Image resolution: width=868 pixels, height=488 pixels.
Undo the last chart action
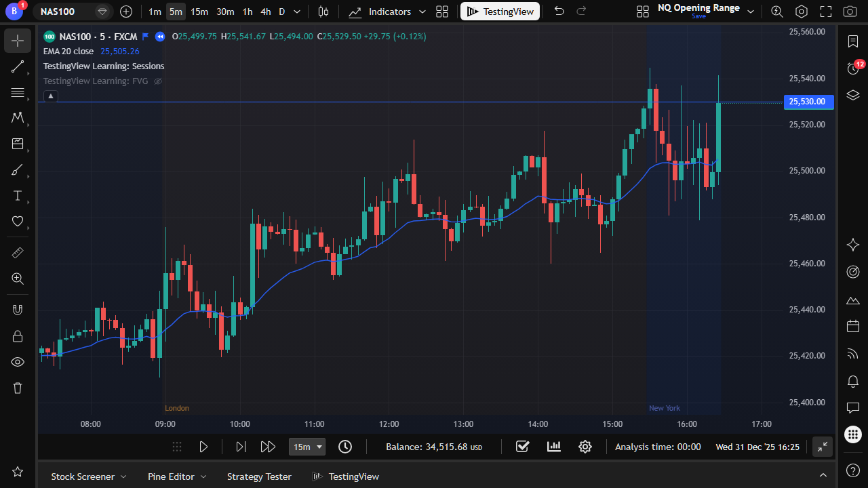pyautogui.click(x=559, y=12)
